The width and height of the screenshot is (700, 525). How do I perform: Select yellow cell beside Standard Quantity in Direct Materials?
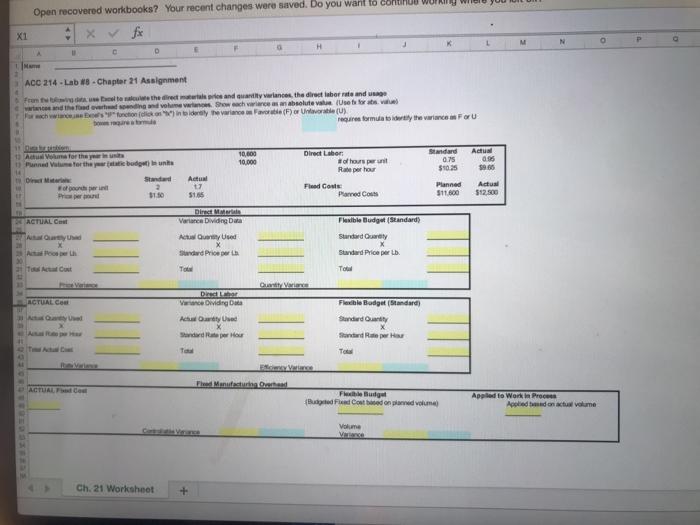coord(448,235)
